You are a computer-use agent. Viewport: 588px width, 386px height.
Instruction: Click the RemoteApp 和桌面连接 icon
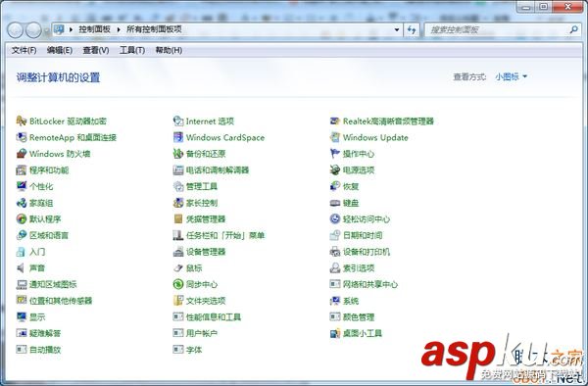coord(22,137)
